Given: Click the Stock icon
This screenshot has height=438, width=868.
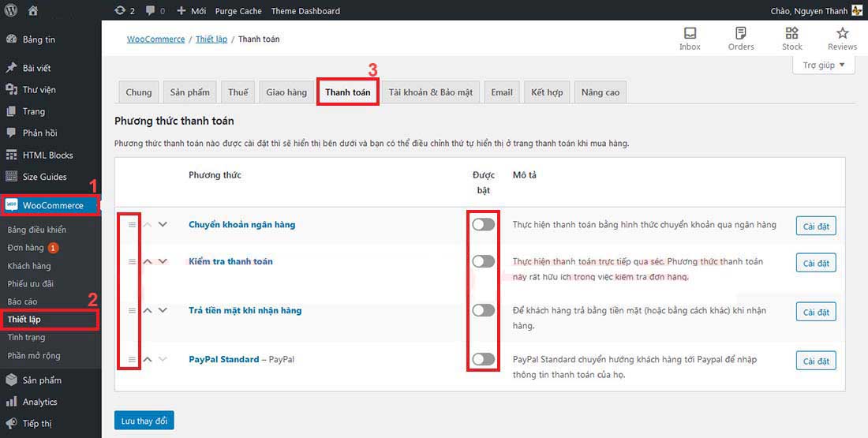Looking at the screenshot, I should coord(791,33).
